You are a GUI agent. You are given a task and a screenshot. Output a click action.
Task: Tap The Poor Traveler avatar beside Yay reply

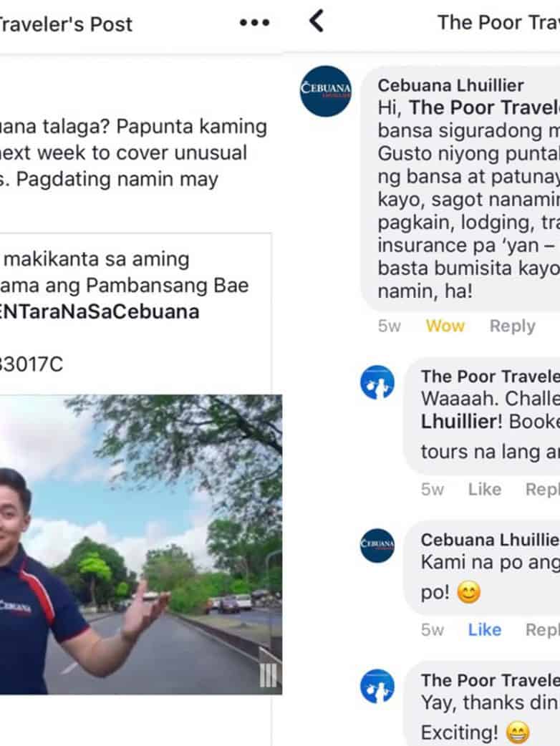coord(377,686)
